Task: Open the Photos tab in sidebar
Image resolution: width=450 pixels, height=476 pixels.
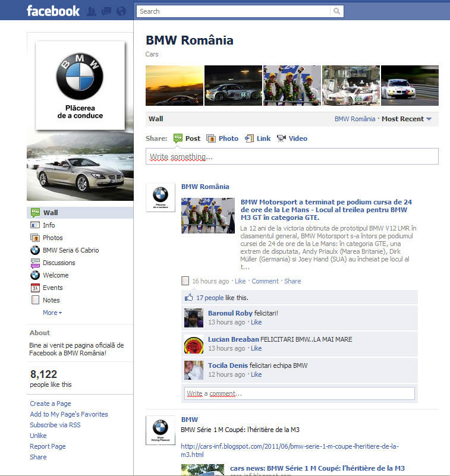Action: click(52, 238)
